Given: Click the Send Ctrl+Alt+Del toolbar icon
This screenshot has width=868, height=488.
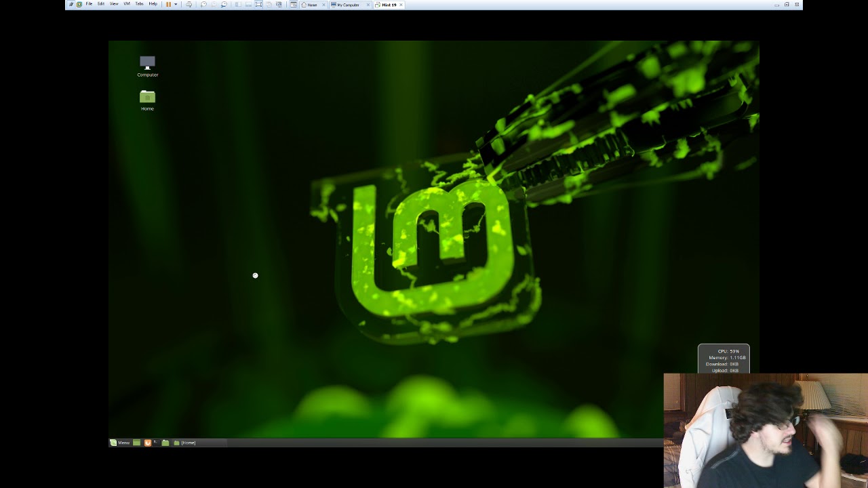Looking at the screenshot, I should coord(189,4).
